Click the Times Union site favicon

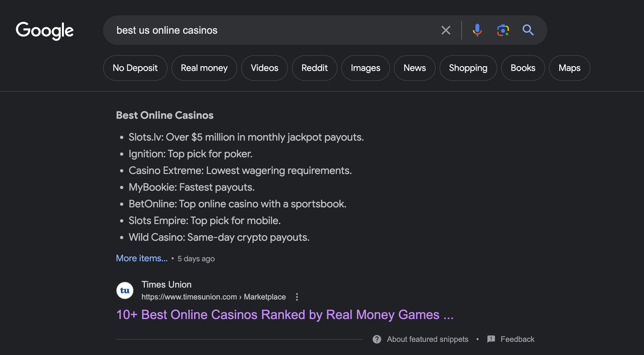pos(125,290)
